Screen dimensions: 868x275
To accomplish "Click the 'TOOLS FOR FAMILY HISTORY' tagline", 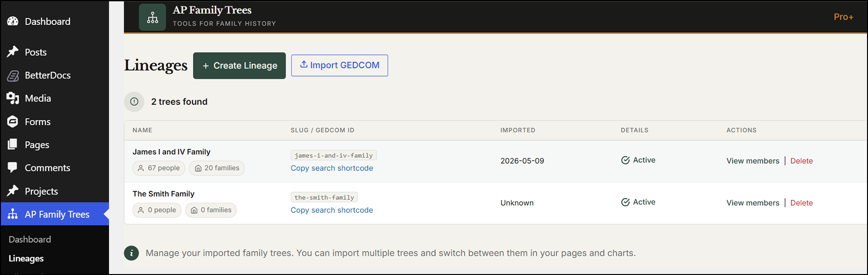I will 225,24.
